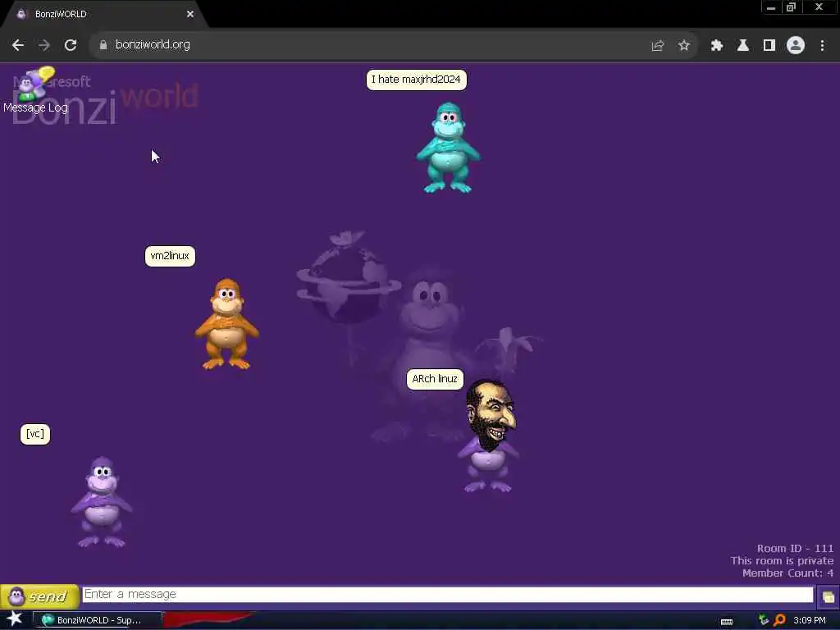Click the teal Bonzi character
The width and height of the screenshot is (840, 630).
[x=448, y=148]
